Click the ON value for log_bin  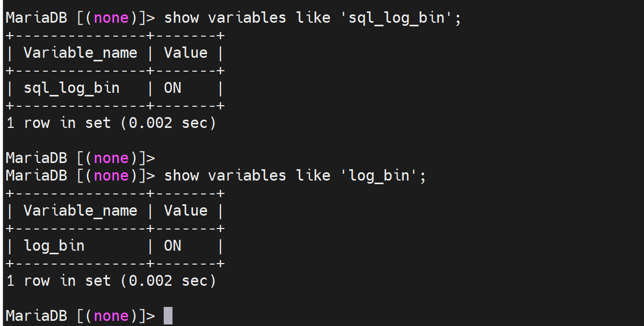click(172, 246)
